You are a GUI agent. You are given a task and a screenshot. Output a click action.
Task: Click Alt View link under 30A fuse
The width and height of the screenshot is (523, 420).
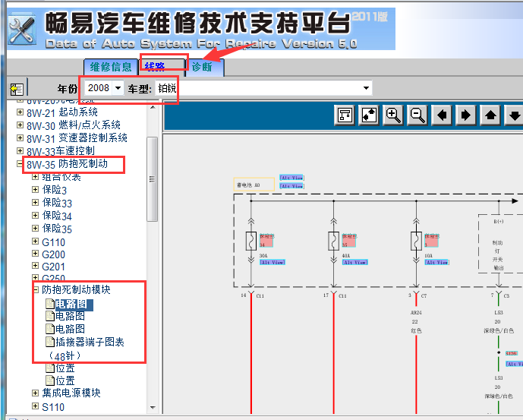(273, 263)
